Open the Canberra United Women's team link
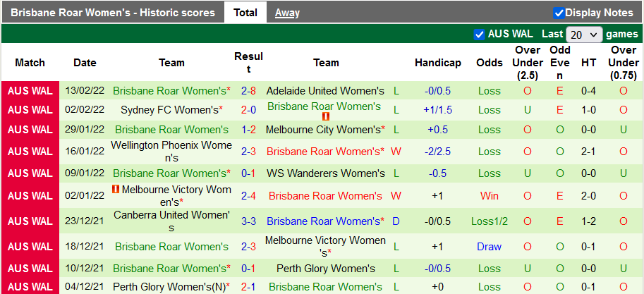The width and height of the screenshot is (644, 294). 171,221
